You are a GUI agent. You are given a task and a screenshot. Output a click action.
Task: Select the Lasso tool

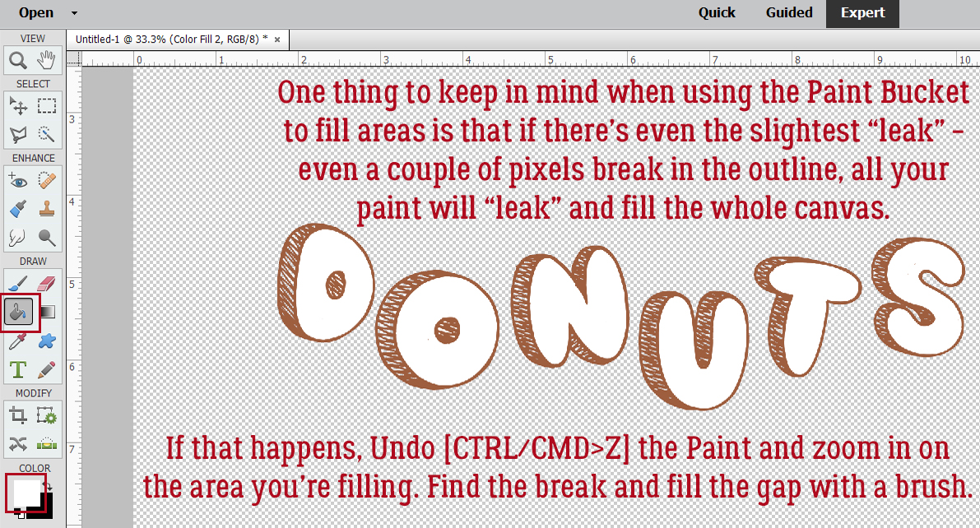coord(18,134)
